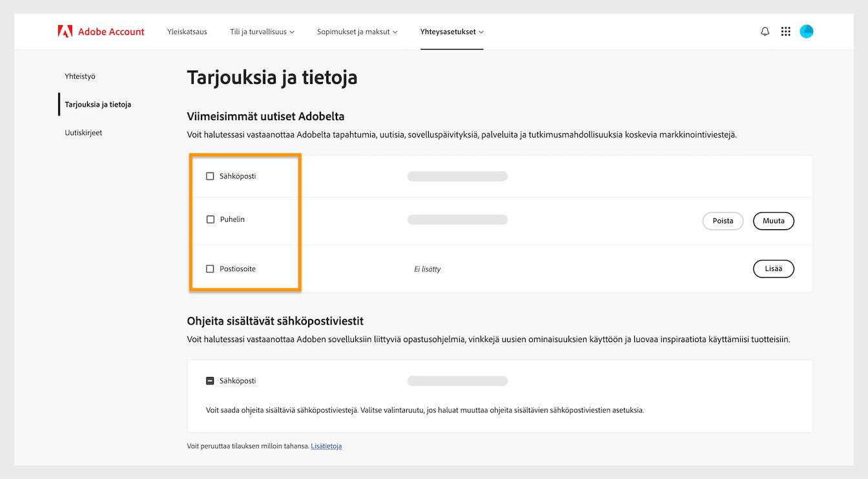Image resolution: width=868 pixels, height=479 pixels.
Task: Click the profile avatar
Action: [x=806, y=30]
